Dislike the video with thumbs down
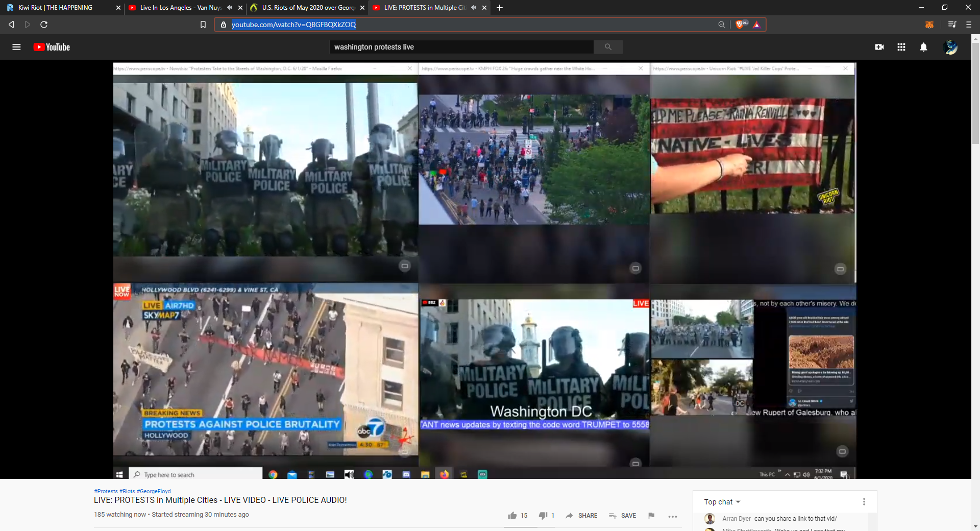 pos(543,516)
